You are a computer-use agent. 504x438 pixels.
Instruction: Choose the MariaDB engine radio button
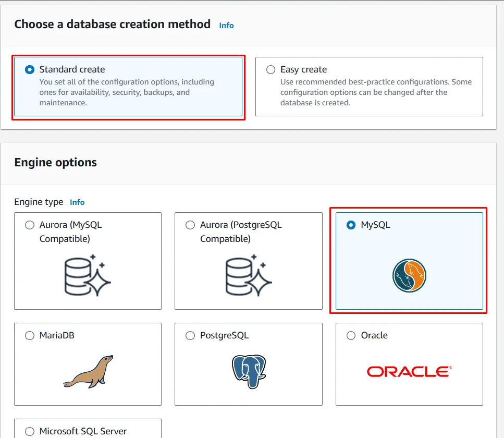(x=30, y=335)
